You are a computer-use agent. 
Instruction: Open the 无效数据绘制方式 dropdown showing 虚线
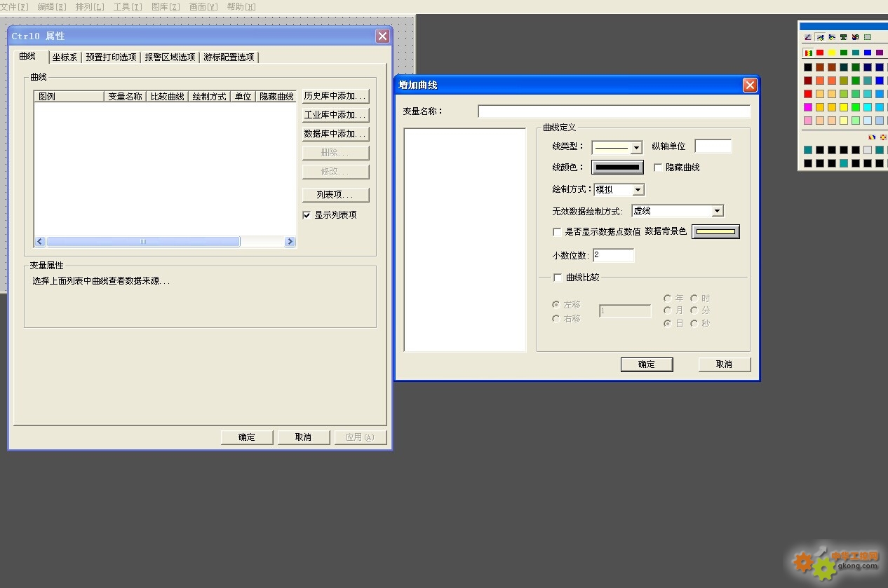coord(717,211)
